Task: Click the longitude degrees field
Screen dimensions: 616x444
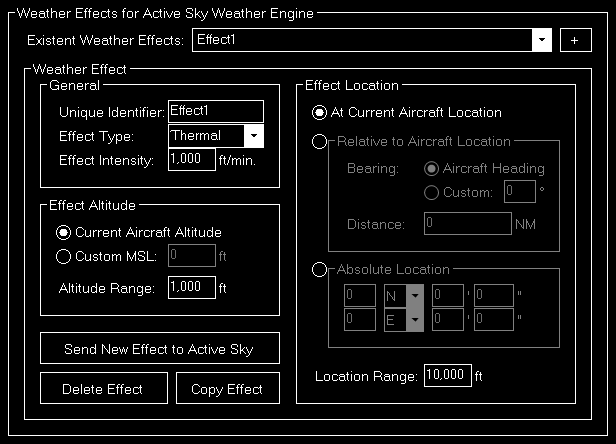Action: coord(360,319)
